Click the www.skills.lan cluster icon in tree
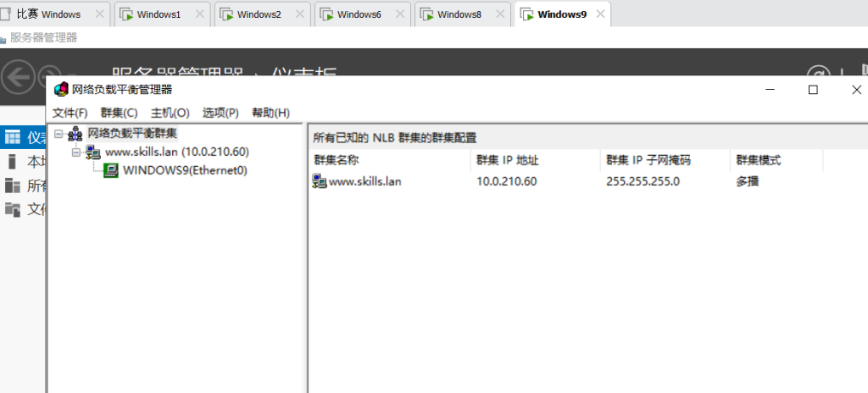This screenshot has width=868, height=393. tap(93, 152)
